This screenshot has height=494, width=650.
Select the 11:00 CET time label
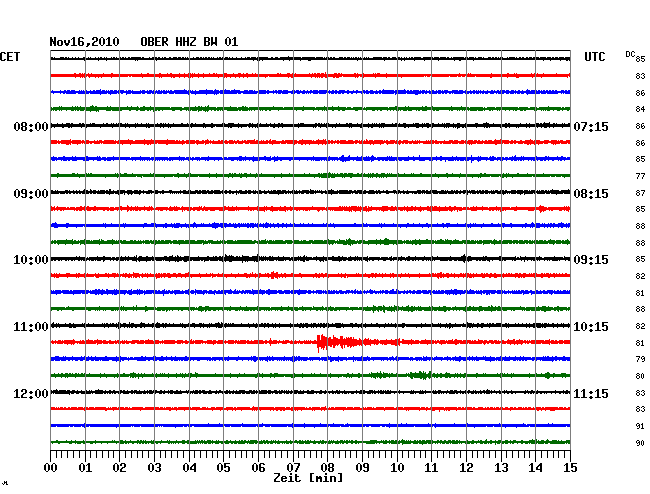[x=31, y=327]
